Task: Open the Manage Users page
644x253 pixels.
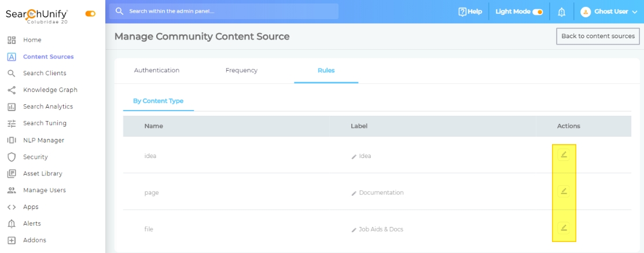Action: (44, 190)
